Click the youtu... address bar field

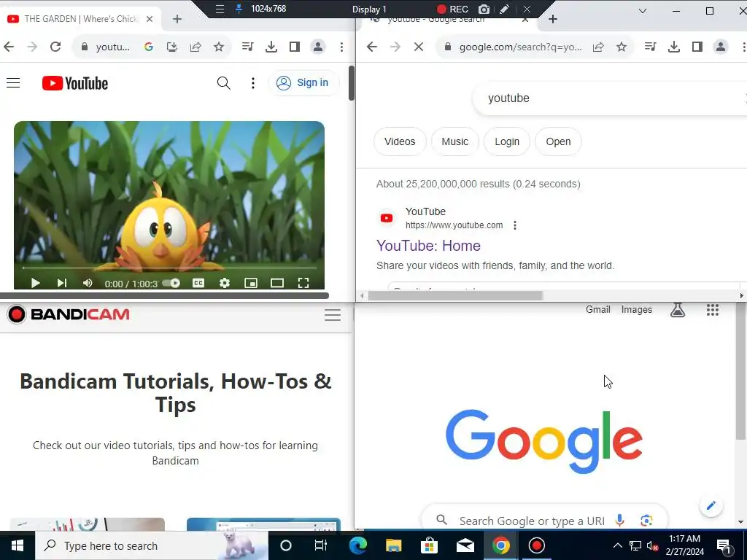[x=112, y=47]
